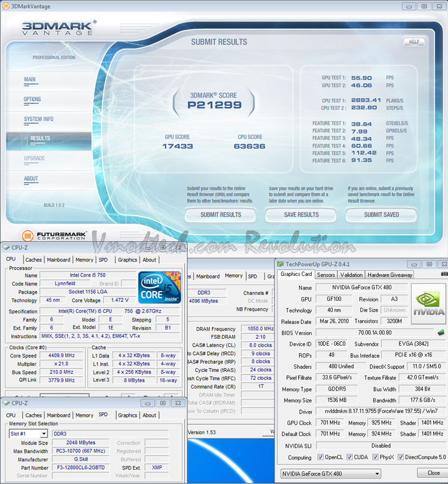
Task: Switch to Validation tab in GPU-Z
Action: 351,275
